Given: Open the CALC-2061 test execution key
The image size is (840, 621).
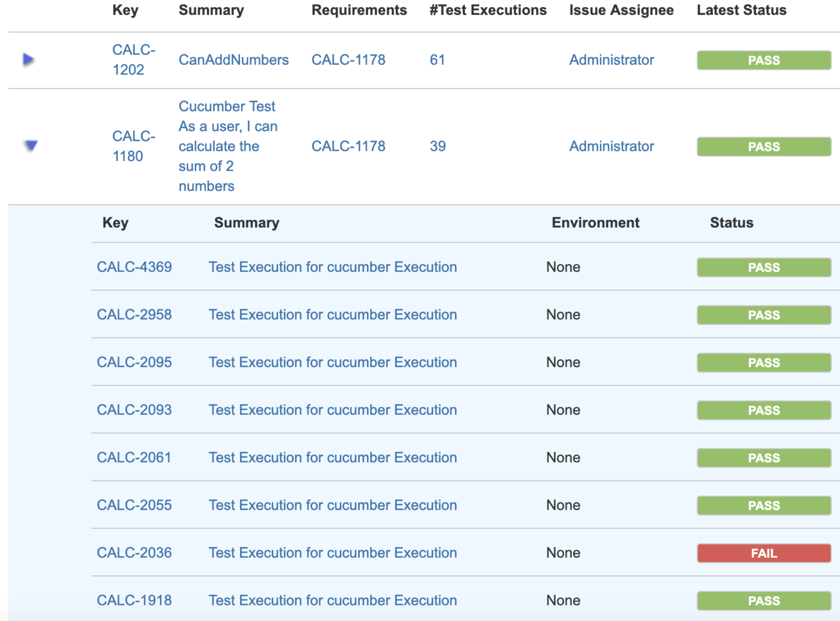Looking at the screenshot, I should point(134,457).
